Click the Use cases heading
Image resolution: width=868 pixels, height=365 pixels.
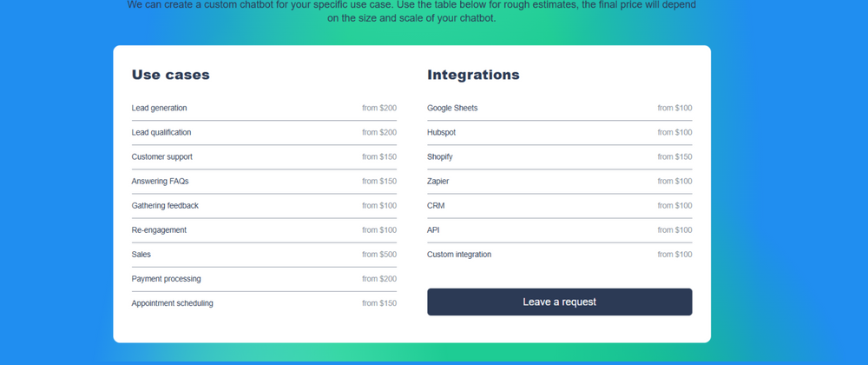[171, 75]
